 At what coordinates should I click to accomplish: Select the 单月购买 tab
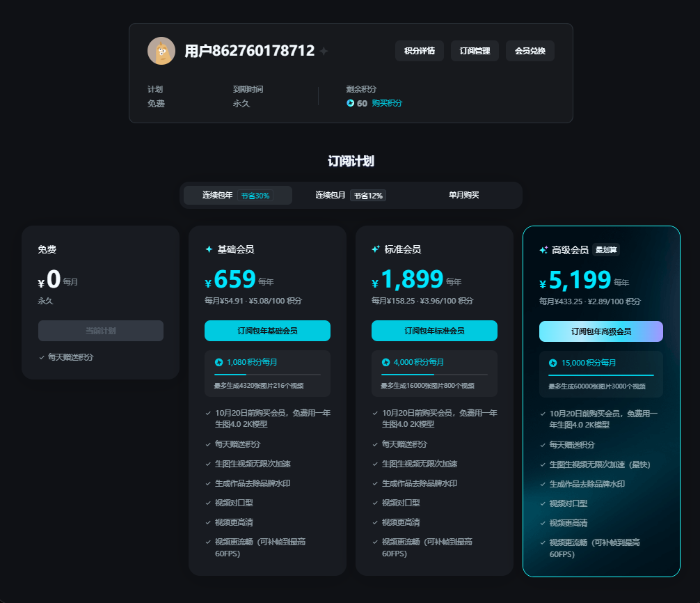pos(463,196)
